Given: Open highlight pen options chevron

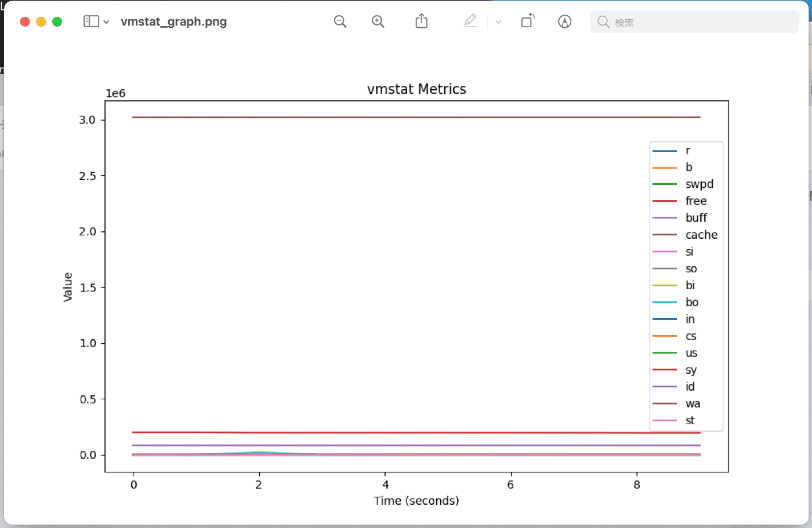Looking at the screenshot, I should pos(498,22).
